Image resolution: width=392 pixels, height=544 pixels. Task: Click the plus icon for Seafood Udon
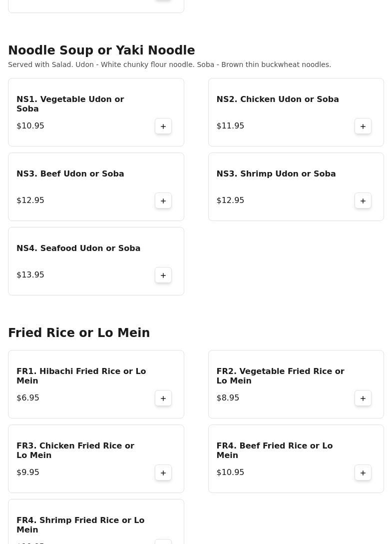click(x=163, y=275)
